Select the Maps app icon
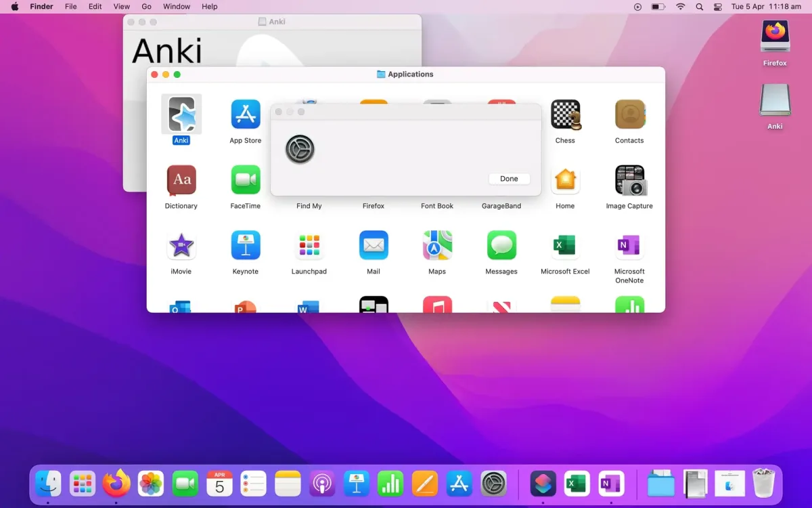This screenshot has width=812, height=508. point(437,245)
